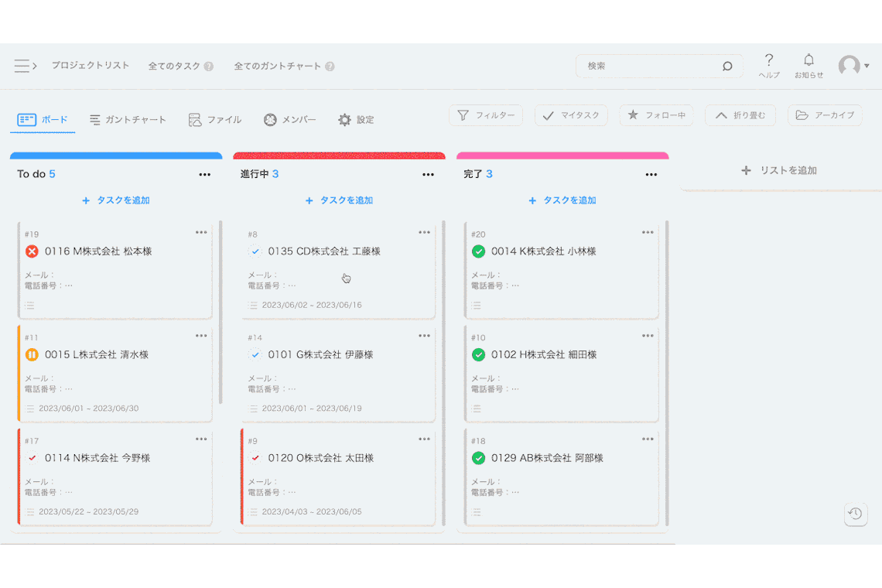Enable the マイタスク filter
Image resolution: width=882 pixels, height=588 pixels.
point(571,115)
